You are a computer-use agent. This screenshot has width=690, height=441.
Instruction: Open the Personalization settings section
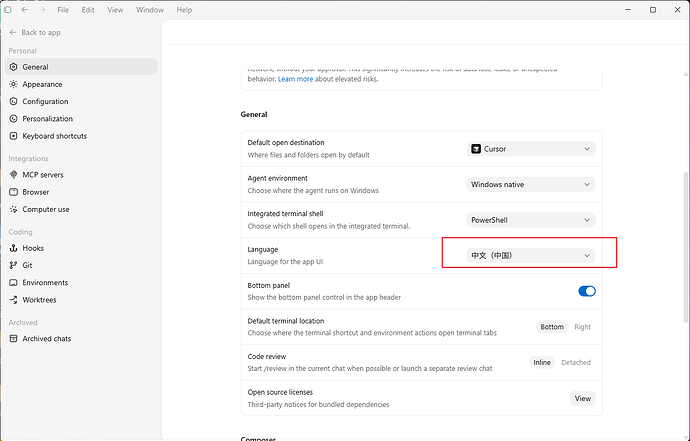click(x=81, y=118)
